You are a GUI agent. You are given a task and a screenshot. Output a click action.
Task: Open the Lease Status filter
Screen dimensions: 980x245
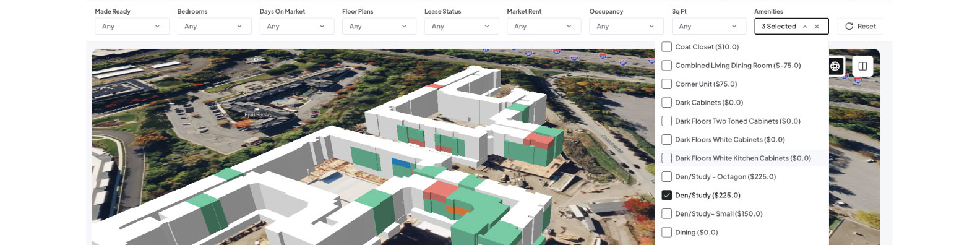462,26
